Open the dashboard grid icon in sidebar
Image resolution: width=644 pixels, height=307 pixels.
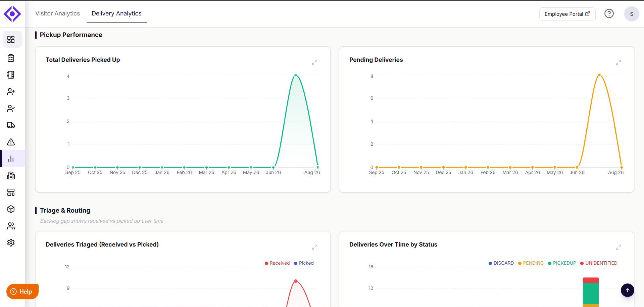[x=11, y=40]
